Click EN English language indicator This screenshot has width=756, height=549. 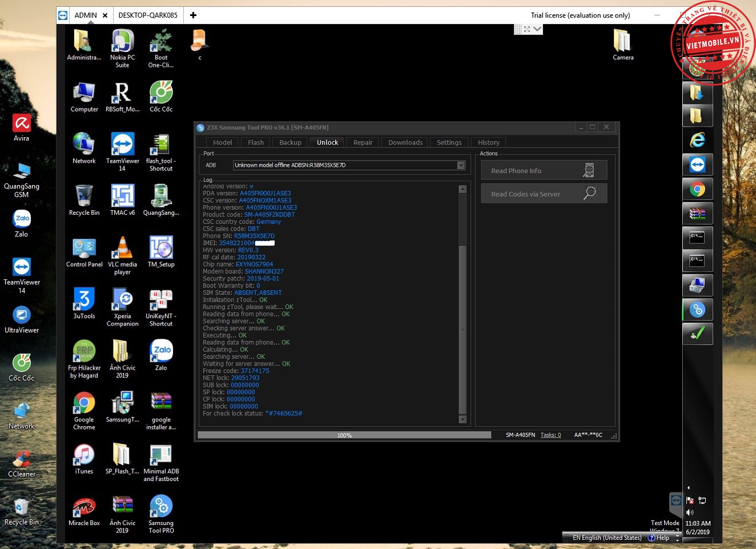pos(607,538)
